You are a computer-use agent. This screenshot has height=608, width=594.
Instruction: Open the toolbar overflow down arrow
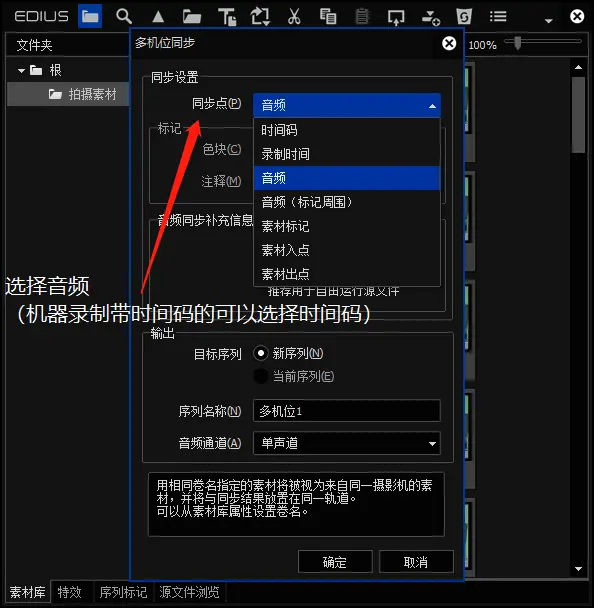[549, 21]
